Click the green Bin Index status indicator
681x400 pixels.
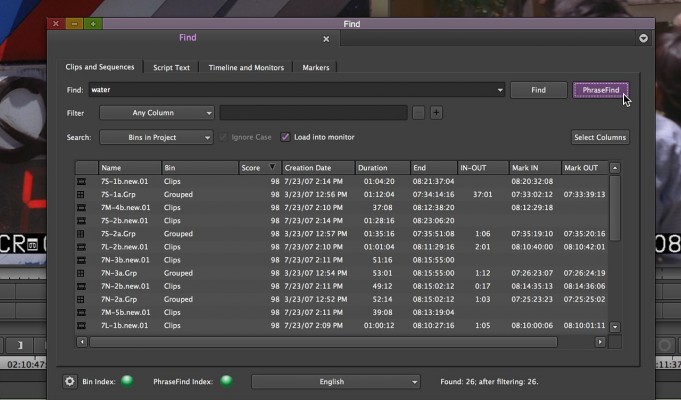coord(126,381)
